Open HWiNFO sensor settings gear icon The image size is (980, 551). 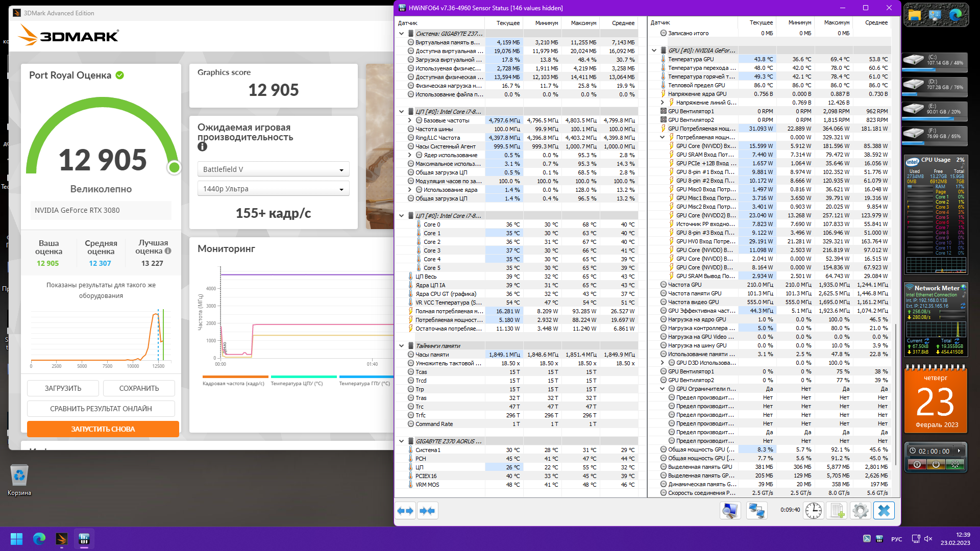(x=861, y=511)
